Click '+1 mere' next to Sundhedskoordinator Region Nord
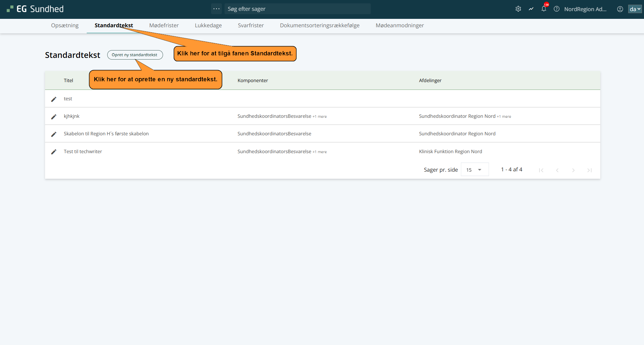This screenshot has height=345, width=644. [x=504, y=116]
